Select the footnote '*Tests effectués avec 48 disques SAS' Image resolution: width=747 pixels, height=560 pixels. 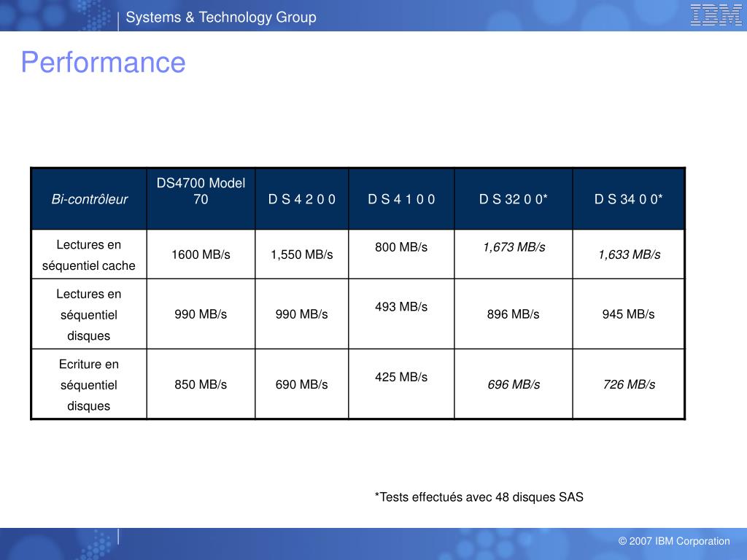click(x=479, y=497)
